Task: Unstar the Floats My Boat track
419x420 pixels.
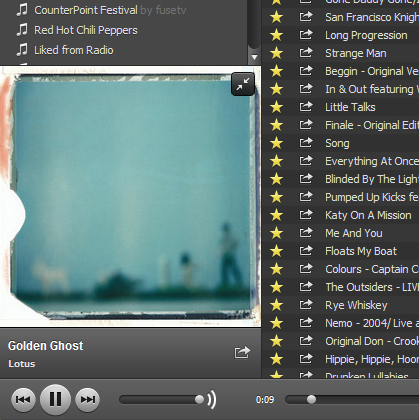Action: click(277, 251)
